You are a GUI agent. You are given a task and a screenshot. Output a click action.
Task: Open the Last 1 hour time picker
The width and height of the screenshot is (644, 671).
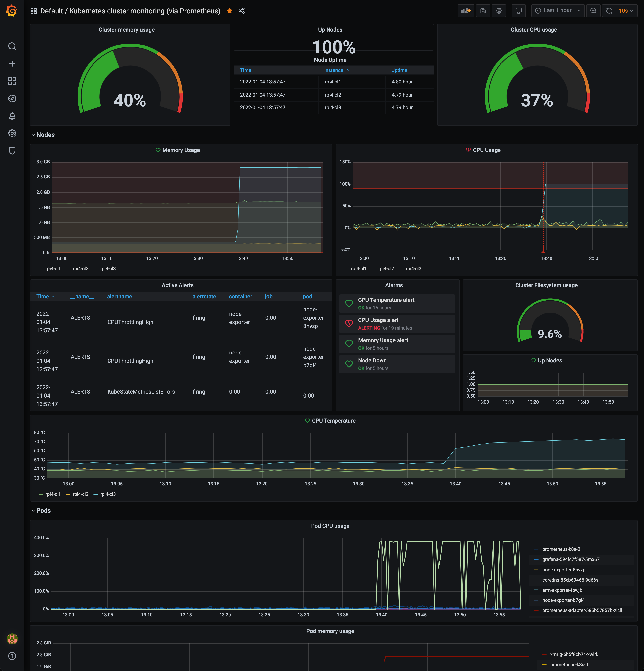(x=558, y=11)
